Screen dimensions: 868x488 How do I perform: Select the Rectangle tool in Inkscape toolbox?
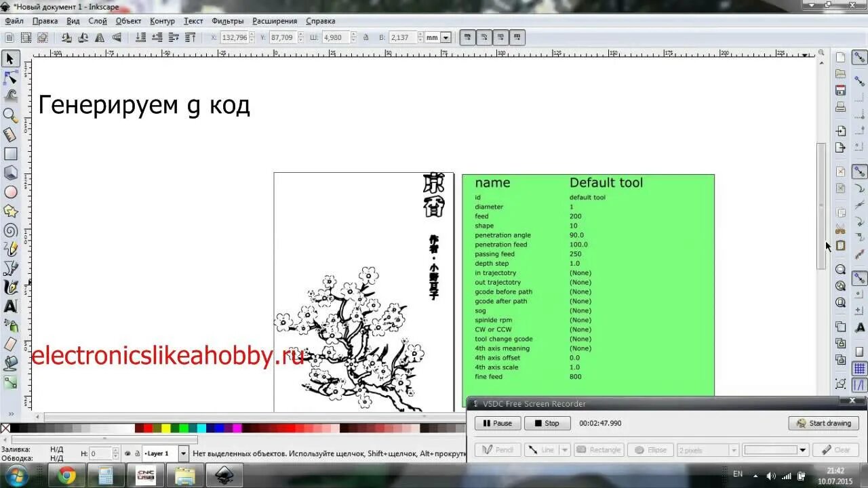coord(10,155)
